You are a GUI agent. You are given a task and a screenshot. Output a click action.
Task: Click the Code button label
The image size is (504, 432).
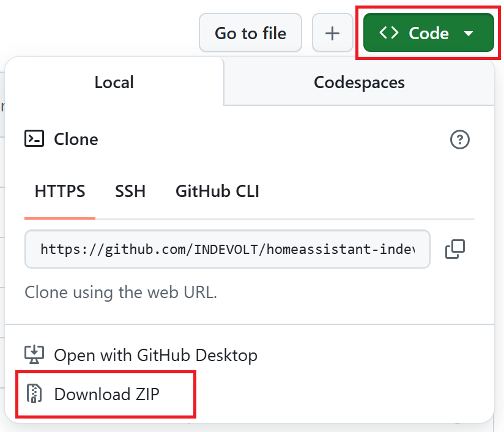click(x=429, y=33)
